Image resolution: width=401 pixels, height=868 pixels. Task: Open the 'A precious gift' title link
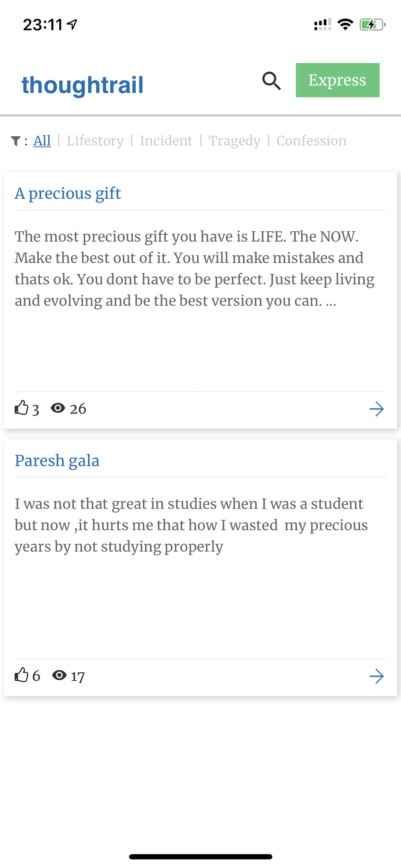pos(68,193)
